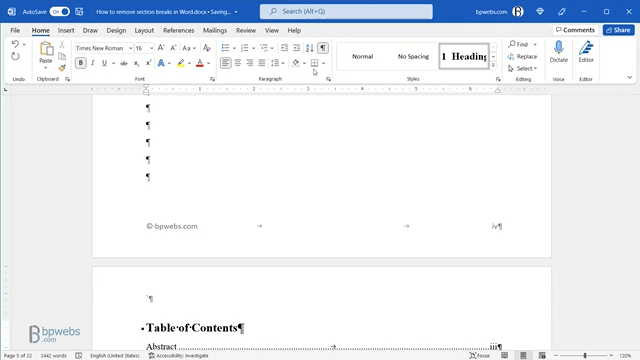The height and width of the screenshot is (360, 640).
Task: Open the font name dropdown
Action: tap(130, 48)
